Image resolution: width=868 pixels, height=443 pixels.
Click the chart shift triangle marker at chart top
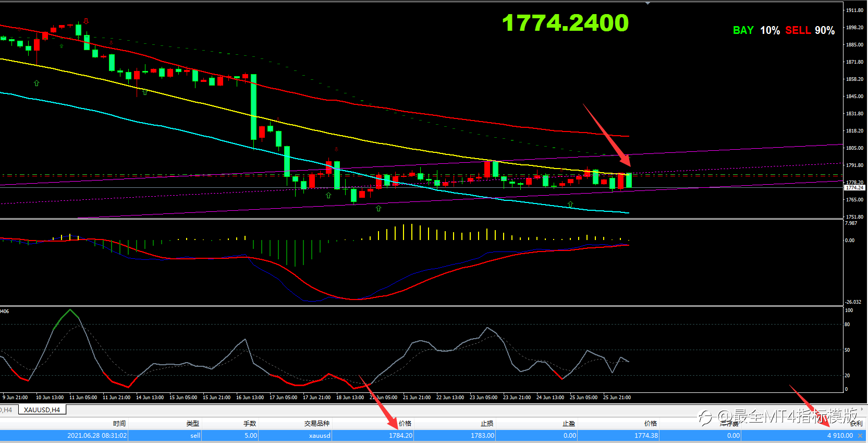[x=647, y=3]
